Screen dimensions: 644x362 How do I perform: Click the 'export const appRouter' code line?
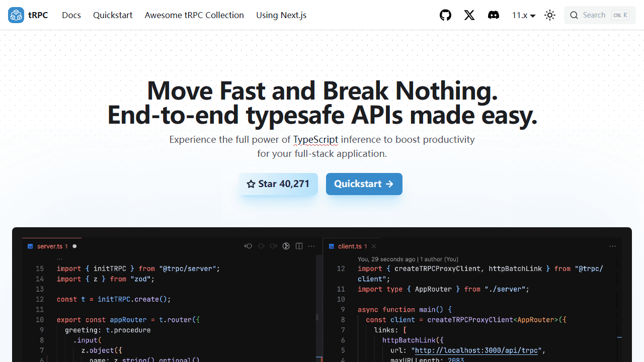click(x=128, y=320)
